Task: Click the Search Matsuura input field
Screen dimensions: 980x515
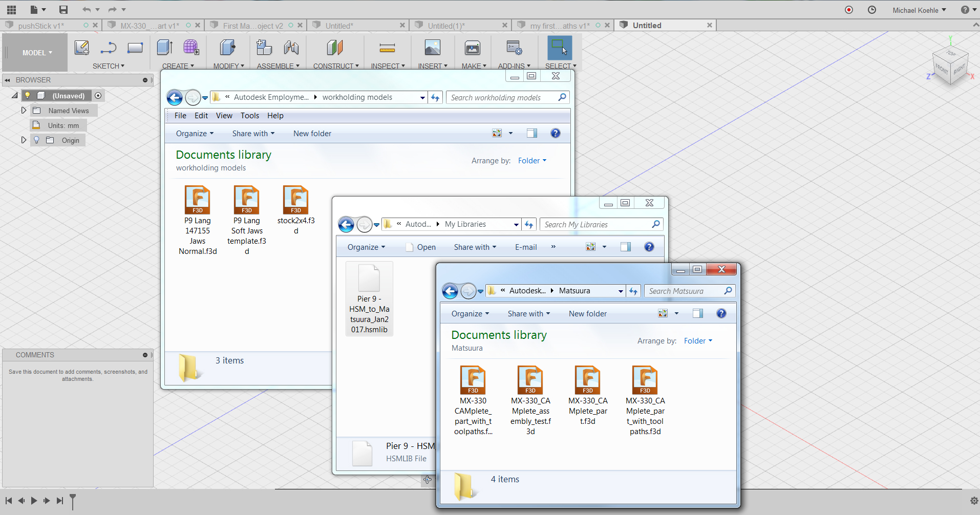Action: 690,291
